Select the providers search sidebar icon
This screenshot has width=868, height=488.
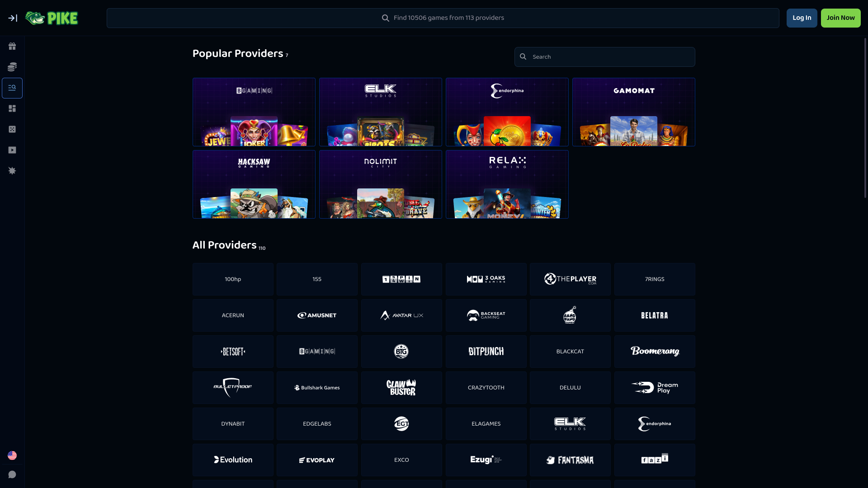point(12,88)
